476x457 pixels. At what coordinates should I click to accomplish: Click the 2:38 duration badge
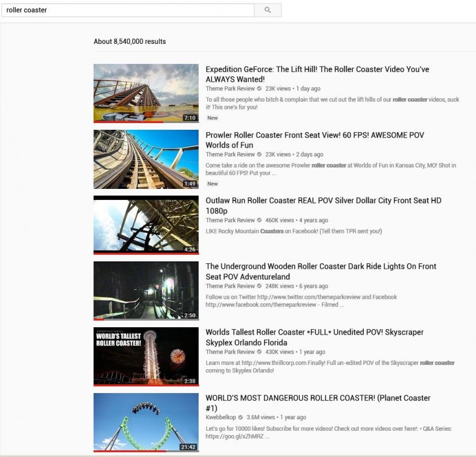(190, 381)
